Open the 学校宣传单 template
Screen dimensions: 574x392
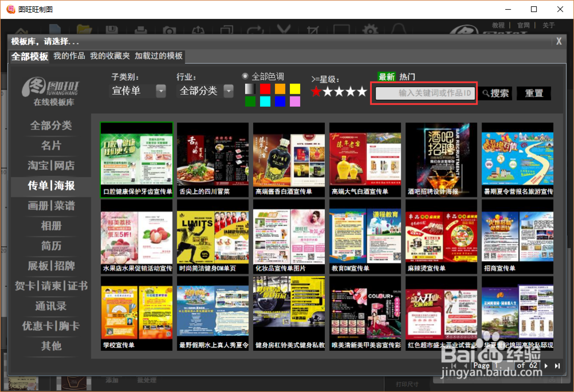pos(137,314)
